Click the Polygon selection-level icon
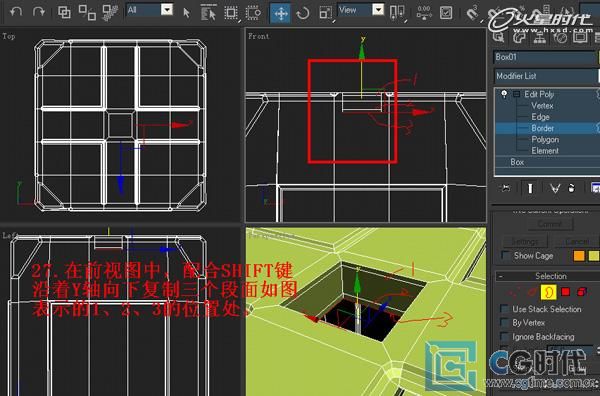 [565, 292]
